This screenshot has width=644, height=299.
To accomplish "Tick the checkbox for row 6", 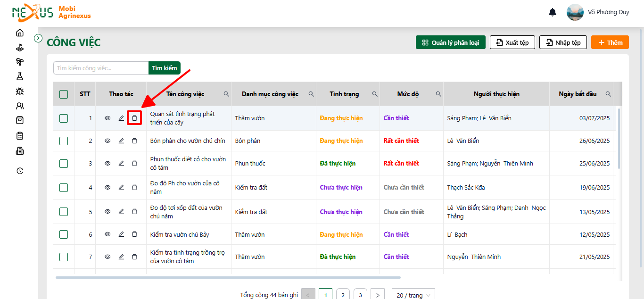I will click(x=64, y=235).
